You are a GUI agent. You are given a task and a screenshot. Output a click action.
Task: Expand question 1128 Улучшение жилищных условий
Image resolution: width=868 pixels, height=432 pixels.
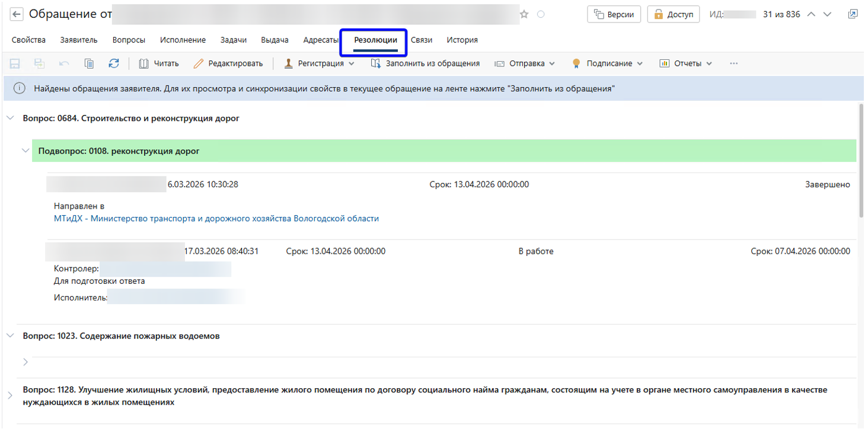tap(10, 395)
